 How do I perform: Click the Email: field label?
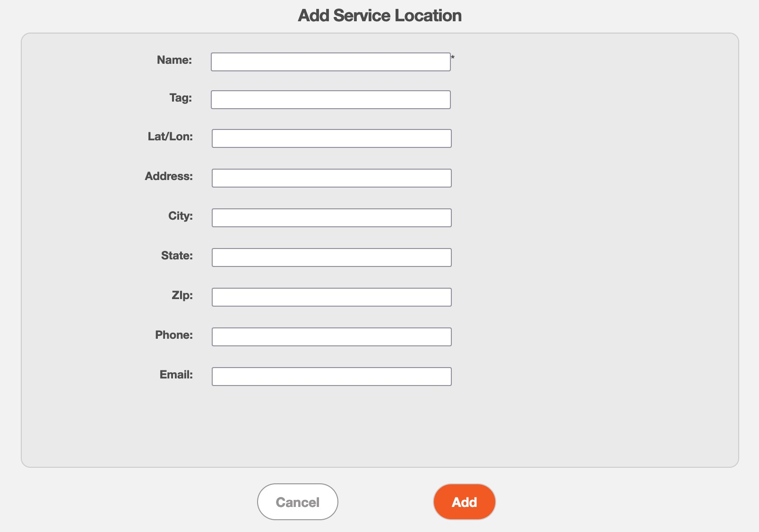tap(176, 375)
